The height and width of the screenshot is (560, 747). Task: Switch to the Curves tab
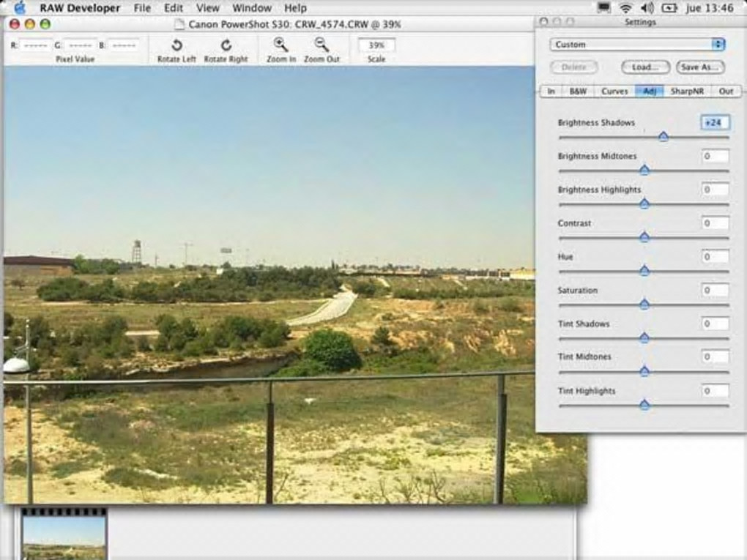[614, 91]
